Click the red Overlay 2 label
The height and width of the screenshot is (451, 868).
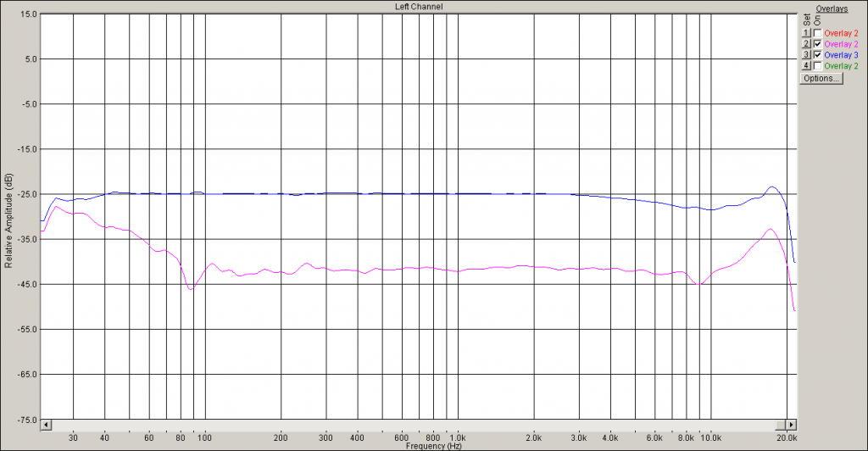tap(841, 33)
